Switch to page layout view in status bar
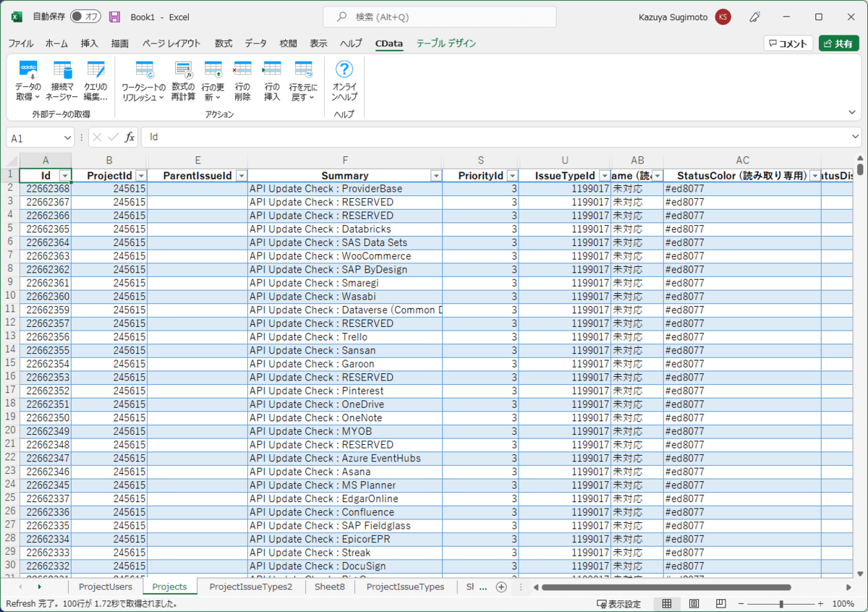868x612 pixels. [694, 604]
